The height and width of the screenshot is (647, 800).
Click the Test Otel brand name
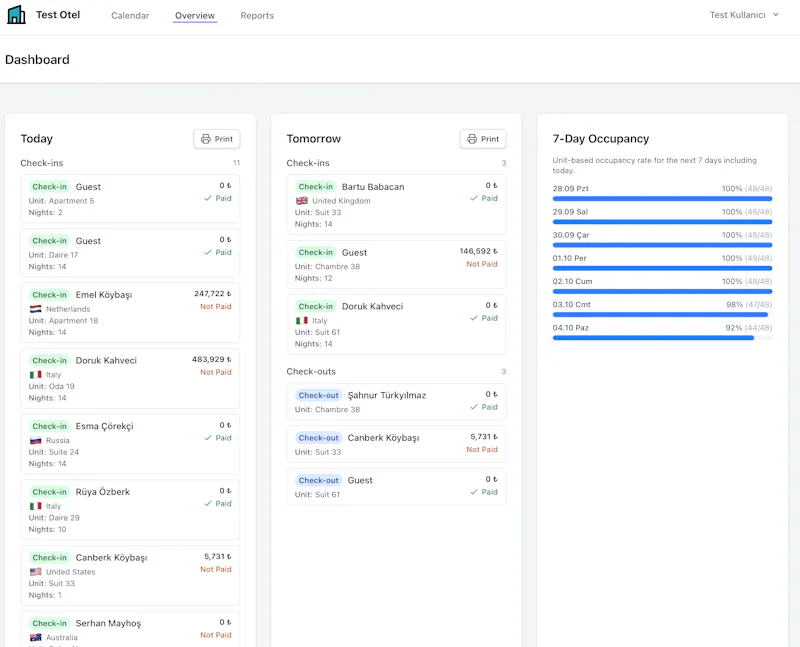58,15
